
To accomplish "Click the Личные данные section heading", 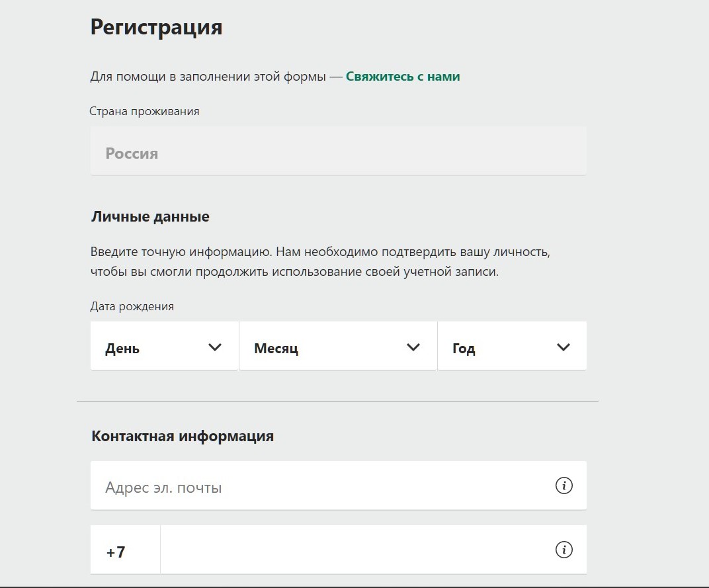I will coord(151,217).
